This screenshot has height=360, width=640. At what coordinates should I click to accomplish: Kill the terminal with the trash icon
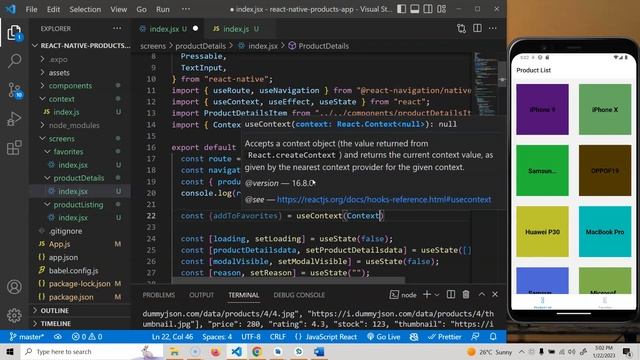pos(466,294)
